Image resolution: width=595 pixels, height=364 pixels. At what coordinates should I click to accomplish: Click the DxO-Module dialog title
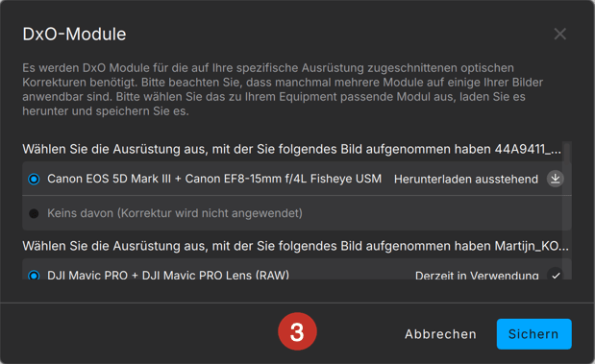tap(74, 35)
